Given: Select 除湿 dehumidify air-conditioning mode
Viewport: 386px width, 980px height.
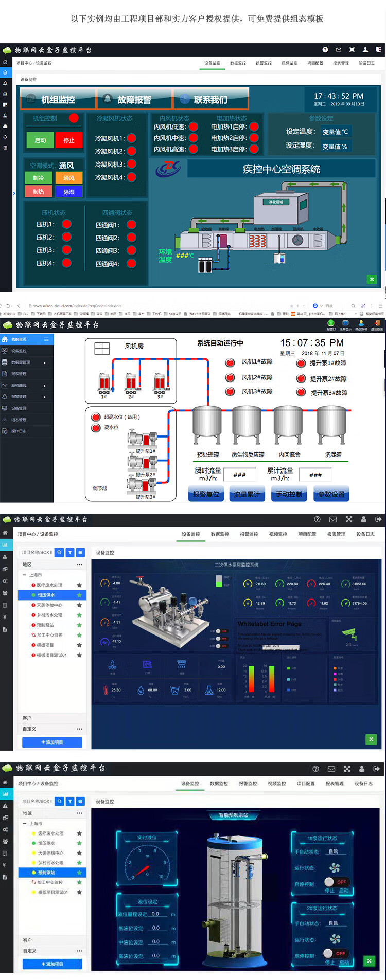Looking at the screenshot, I should 69,192.
